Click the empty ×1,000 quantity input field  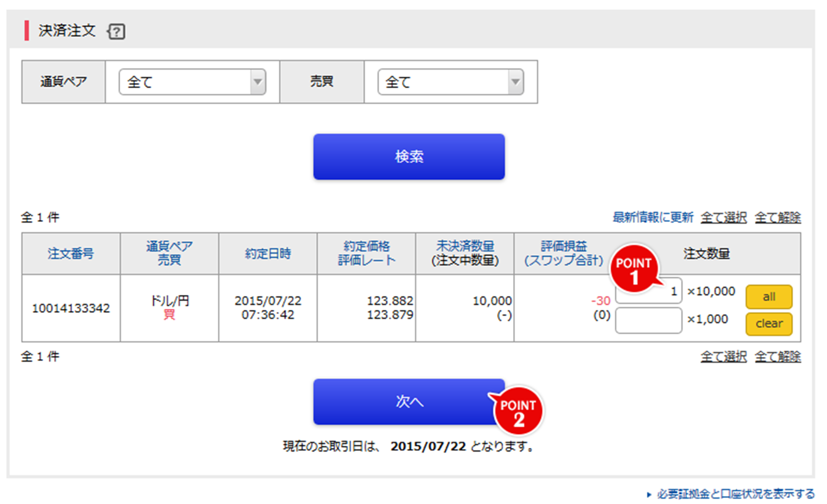coord(648,320)
